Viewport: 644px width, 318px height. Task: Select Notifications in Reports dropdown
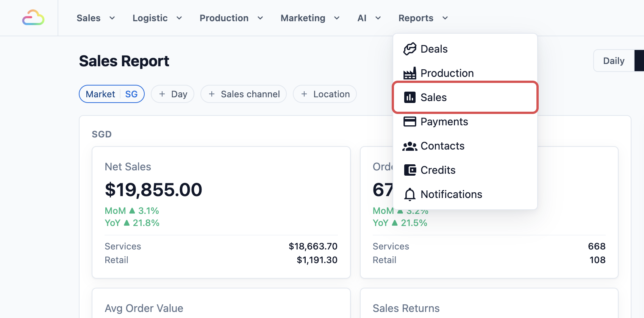coord(465,194)
